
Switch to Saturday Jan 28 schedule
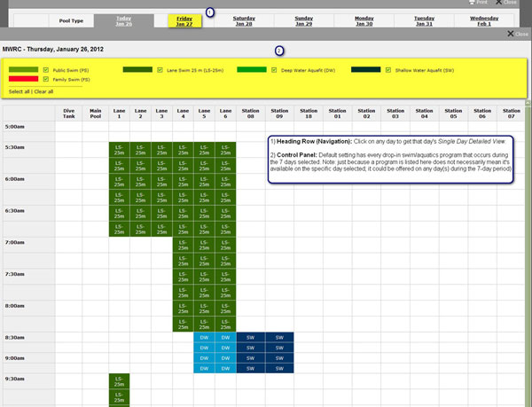pyautogui.click(x=243, y=20)
